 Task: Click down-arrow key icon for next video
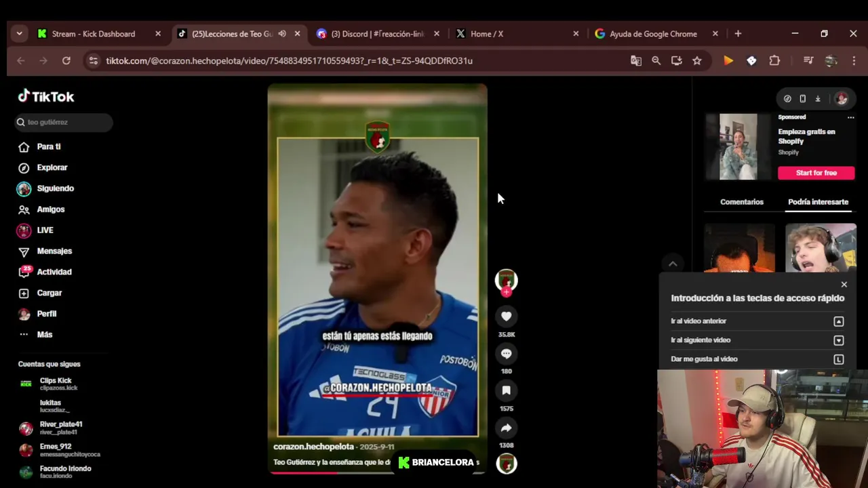pos(839,340)
